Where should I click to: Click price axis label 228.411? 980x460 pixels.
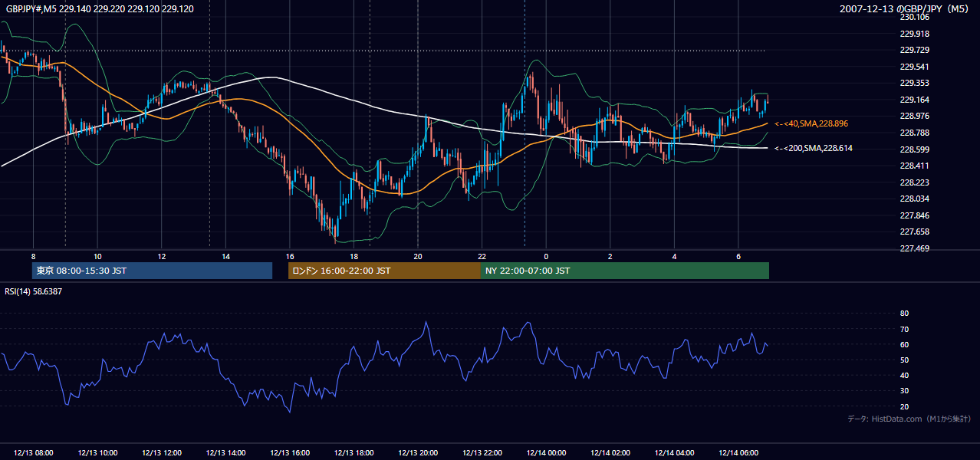tap(913, 166)
